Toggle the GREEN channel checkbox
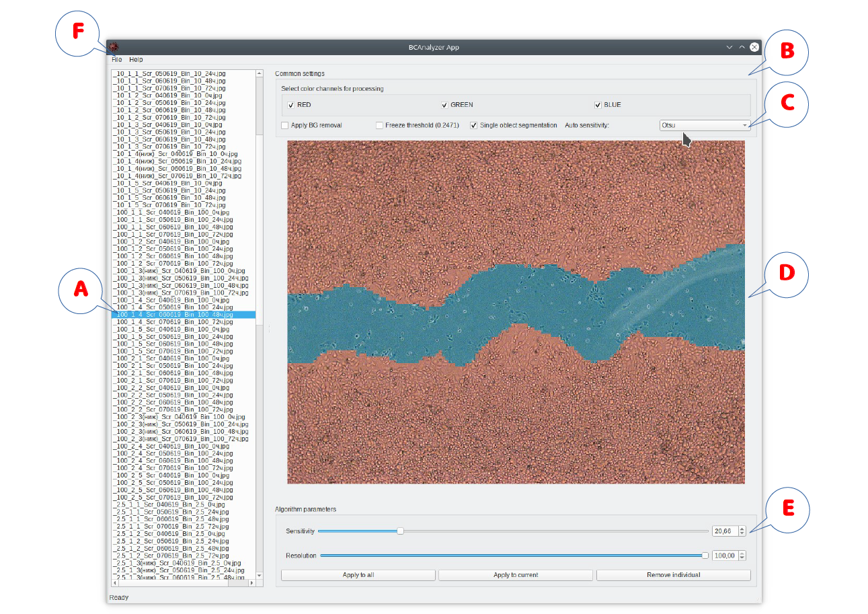The image size is (868, 614). pyautogui.click(x=444, y=105)
